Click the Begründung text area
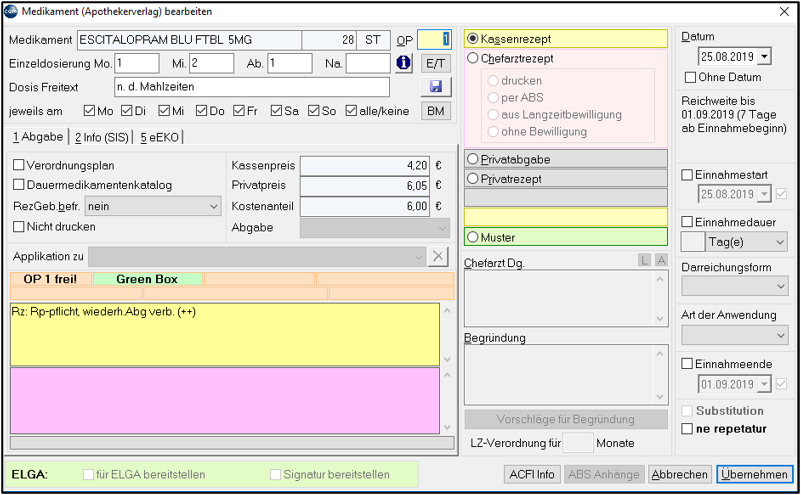The image size is (801, 495). pos(566,374)
